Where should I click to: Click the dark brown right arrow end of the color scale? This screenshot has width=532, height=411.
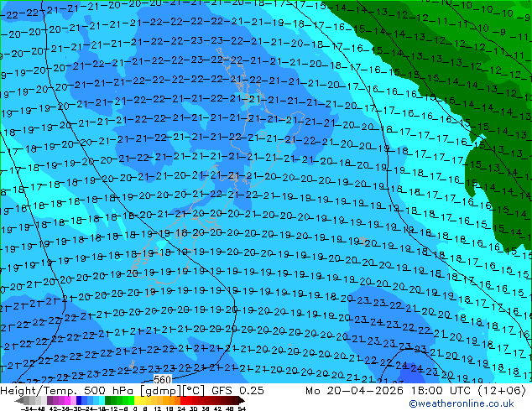pos(242,400)
